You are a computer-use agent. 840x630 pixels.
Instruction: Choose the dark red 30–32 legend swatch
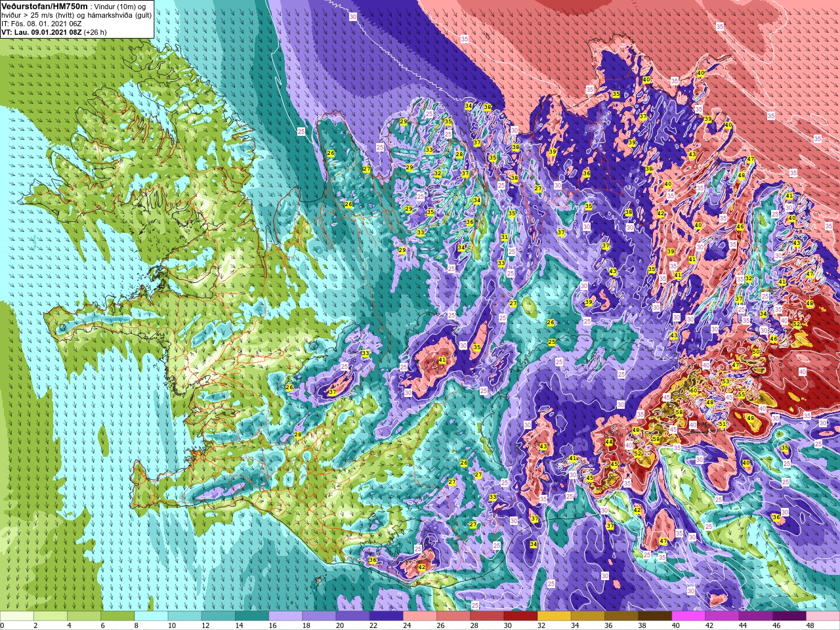click(x=520, y=616)
